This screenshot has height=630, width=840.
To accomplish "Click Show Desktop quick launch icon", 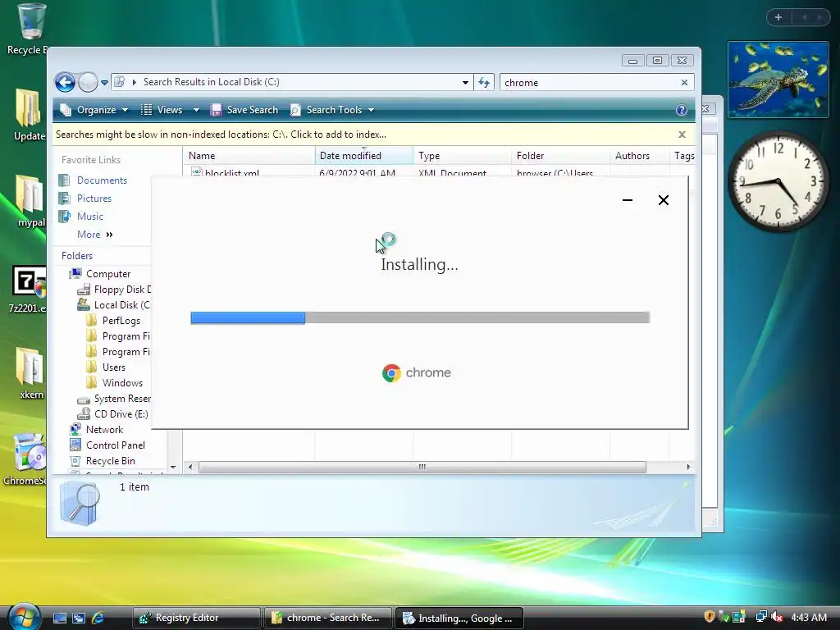I will (x=59, y=618).
